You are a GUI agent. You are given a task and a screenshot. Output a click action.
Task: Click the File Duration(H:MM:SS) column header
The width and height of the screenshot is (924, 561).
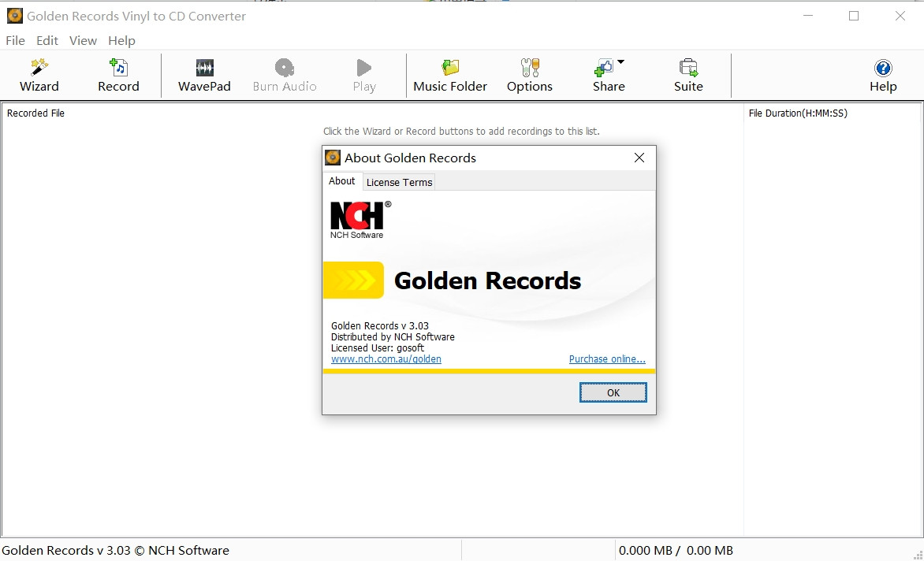798,113
